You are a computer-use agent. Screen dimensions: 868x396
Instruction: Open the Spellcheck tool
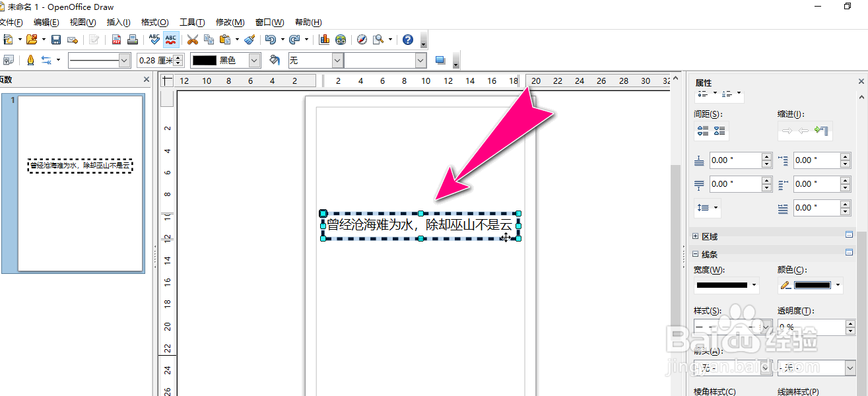click(154, 40)
